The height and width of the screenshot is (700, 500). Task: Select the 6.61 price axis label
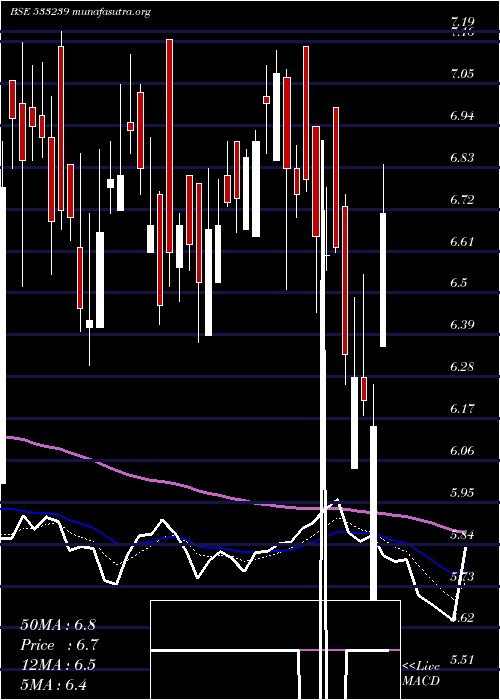pos(462,242)
